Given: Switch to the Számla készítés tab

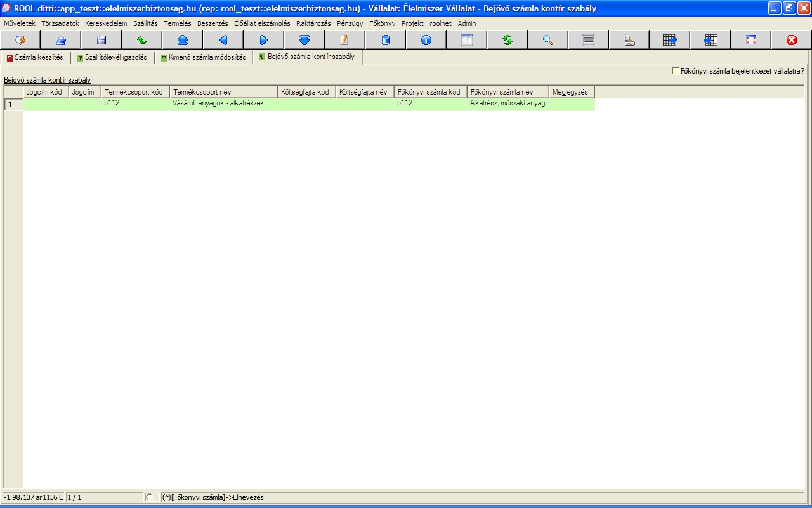Looking at the screenshot, I should coord(35,57).
